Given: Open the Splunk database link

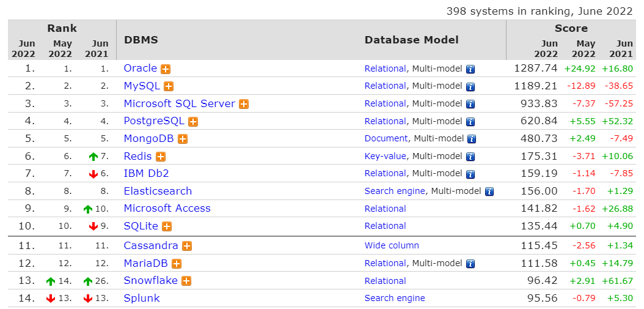Looking at the screenshot, I should point(142,298).
